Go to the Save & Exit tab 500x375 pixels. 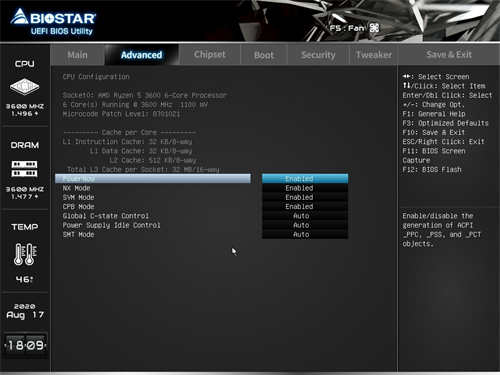point(449,55)
